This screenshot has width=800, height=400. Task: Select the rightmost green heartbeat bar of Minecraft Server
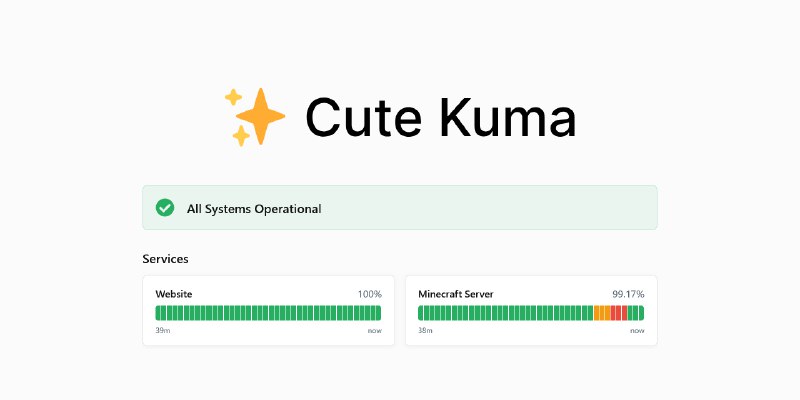[x=640, y=313]
